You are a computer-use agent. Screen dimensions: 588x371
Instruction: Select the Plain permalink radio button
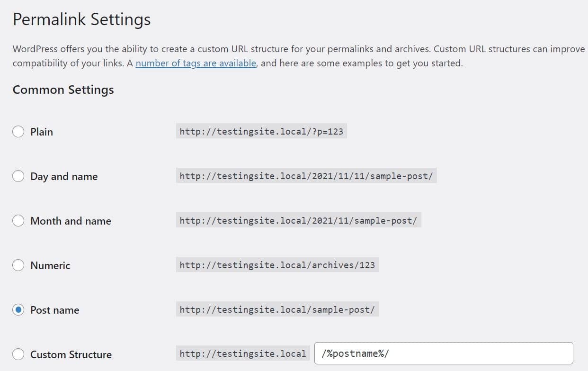(18, 131)
